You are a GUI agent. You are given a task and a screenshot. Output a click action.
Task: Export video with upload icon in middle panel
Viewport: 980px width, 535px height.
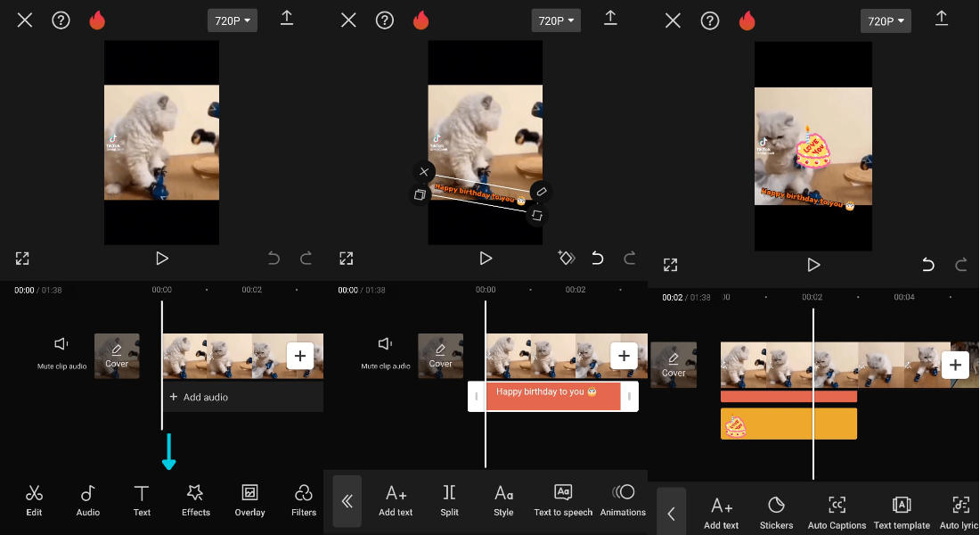[610, 18]
